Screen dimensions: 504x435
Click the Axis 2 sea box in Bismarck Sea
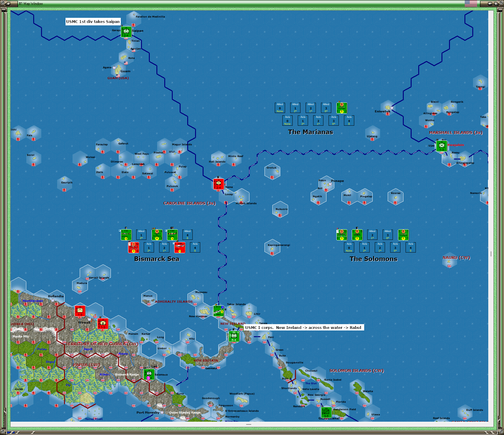(x=164, y=247)
